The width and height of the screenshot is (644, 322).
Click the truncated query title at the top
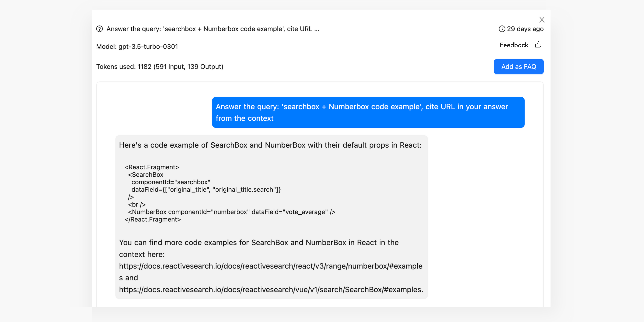pos(213,29)
